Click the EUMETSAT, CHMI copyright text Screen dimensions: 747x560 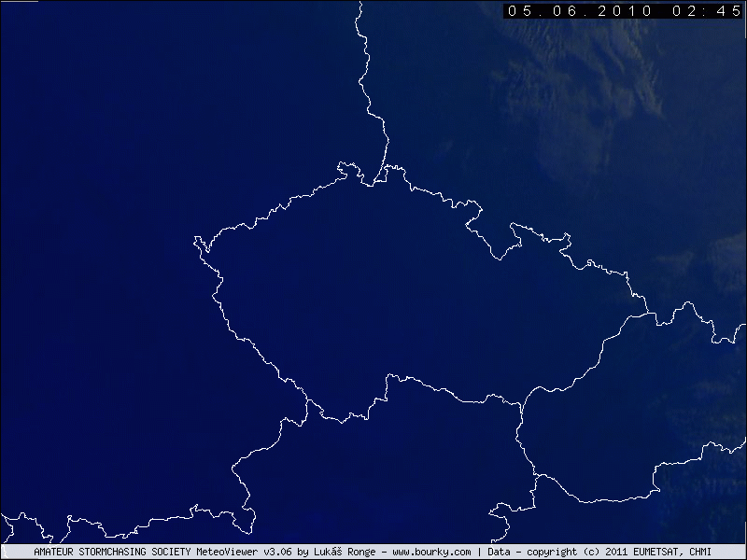coord(671,552)
